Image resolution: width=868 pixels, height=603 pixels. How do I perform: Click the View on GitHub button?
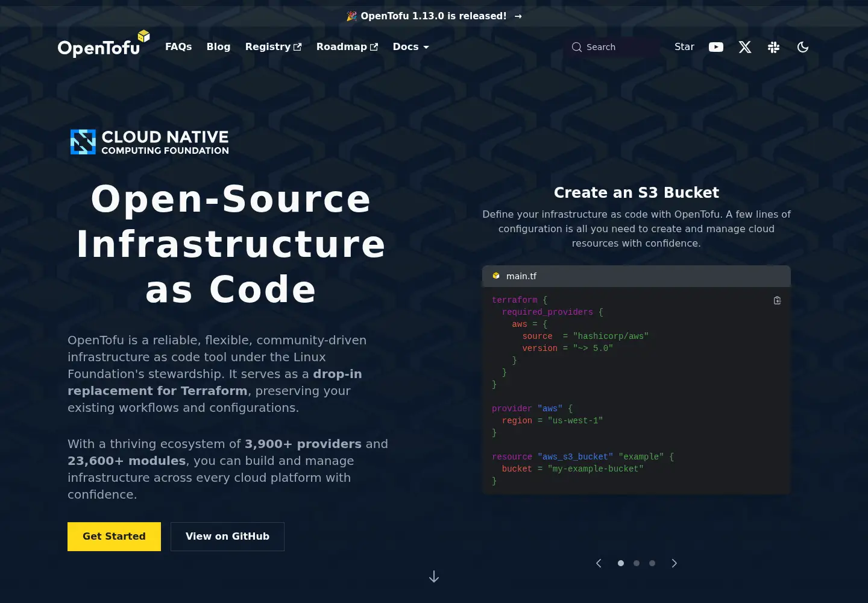pos(227,537)
